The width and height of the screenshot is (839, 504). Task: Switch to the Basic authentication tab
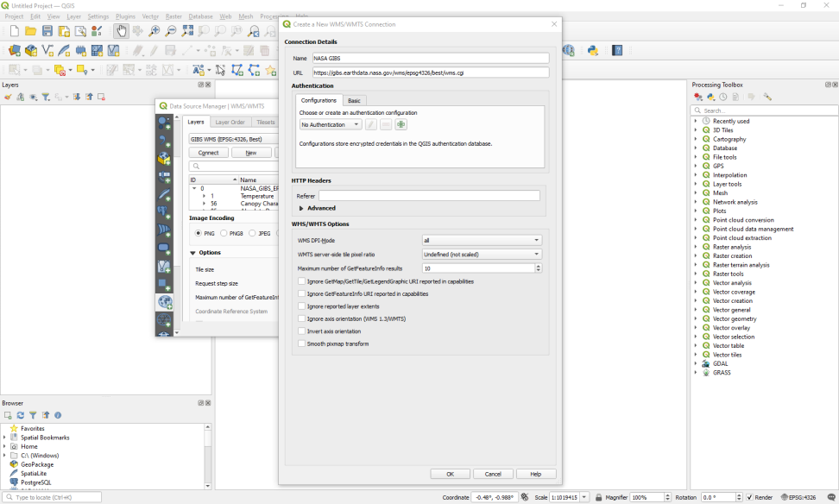click(x=354, y=101)
